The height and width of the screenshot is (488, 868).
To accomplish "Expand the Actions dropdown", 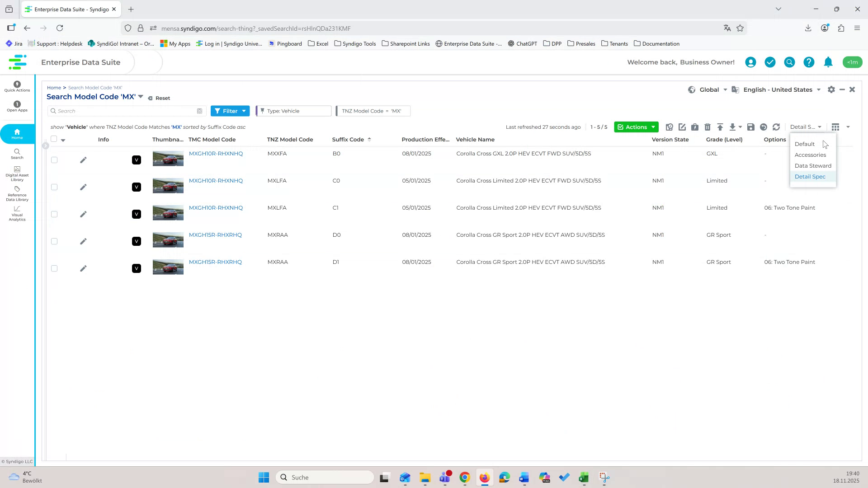I will pyautogui.click(x=653, y=127).
